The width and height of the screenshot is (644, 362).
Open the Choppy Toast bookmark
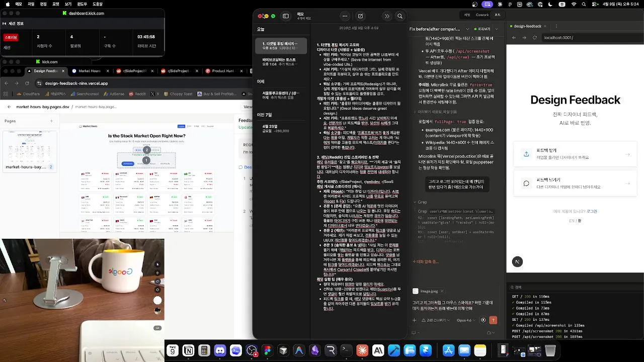point(177,94)
